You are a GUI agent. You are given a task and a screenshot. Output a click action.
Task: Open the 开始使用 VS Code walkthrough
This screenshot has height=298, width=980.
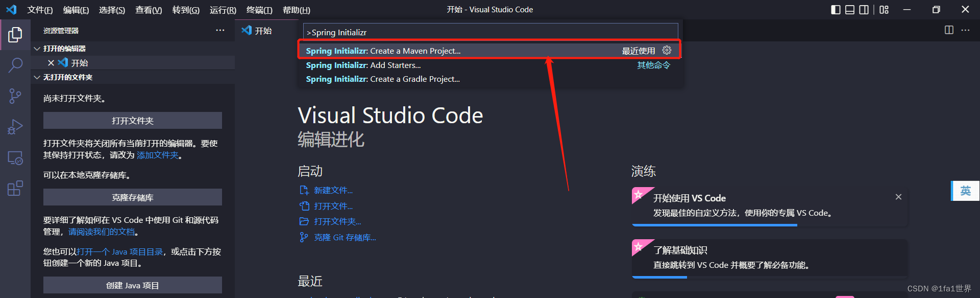pos(769,205)
